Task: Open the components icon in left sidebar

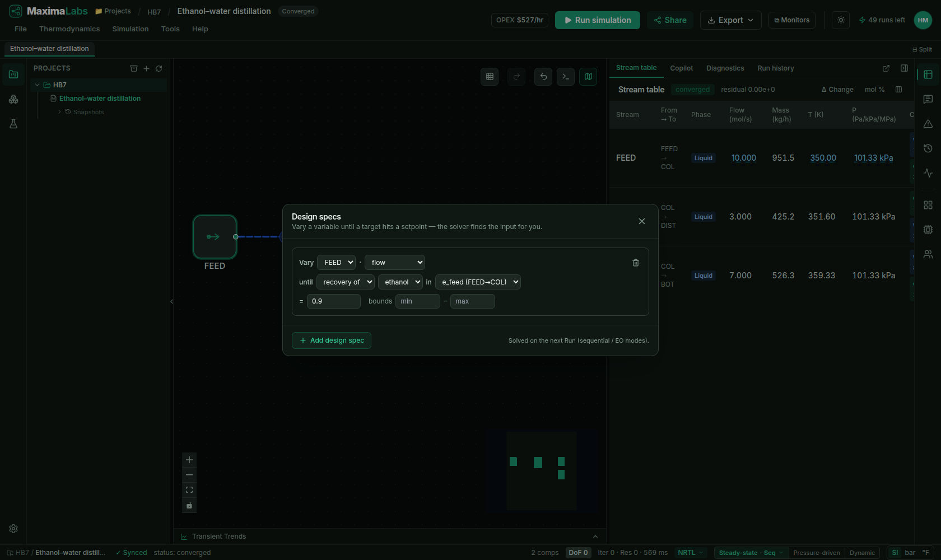Action: [13, 99]
